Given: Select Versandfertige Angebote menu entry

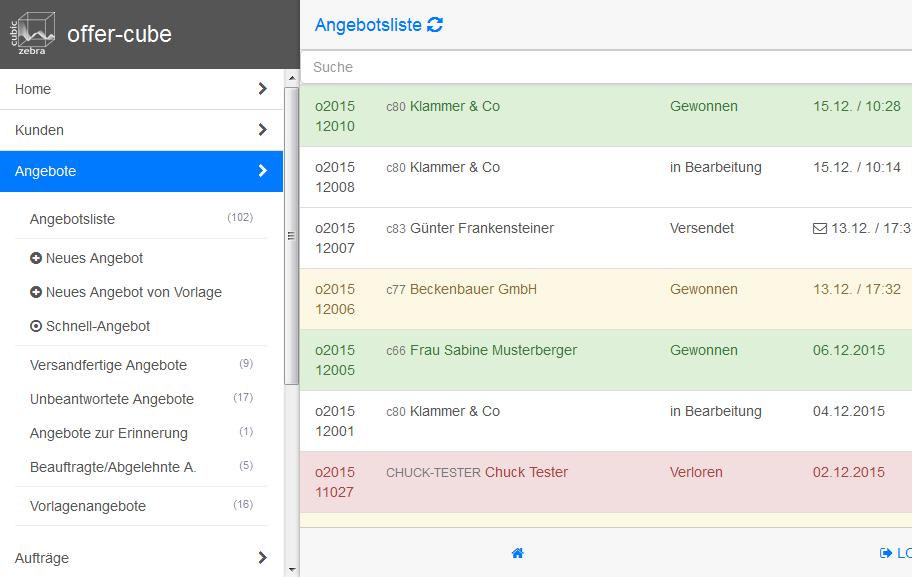Looking at the screenshot, I should 108,365.
